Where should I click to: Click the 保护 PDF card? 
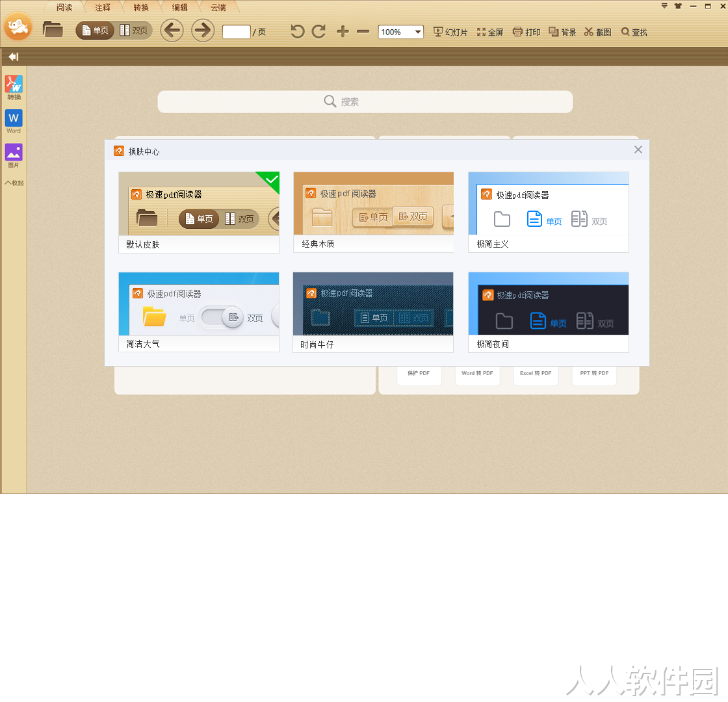(419, 375)
